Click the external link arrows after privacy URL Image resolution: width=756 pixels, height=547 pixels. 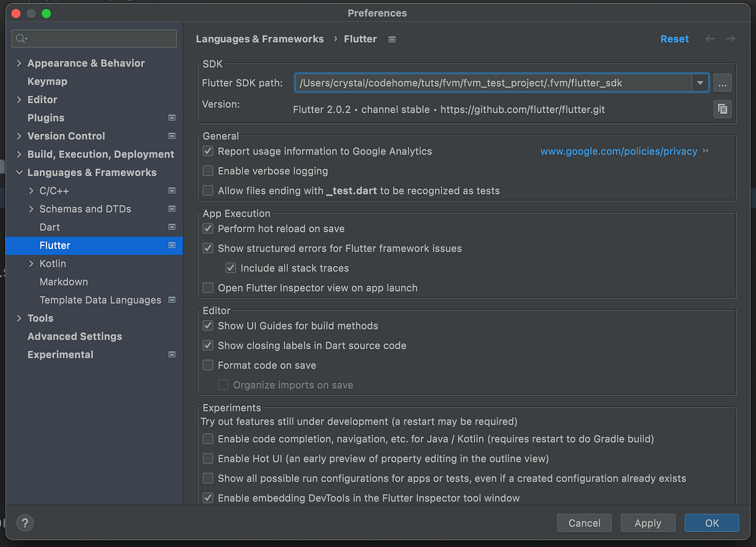(705, 151)
